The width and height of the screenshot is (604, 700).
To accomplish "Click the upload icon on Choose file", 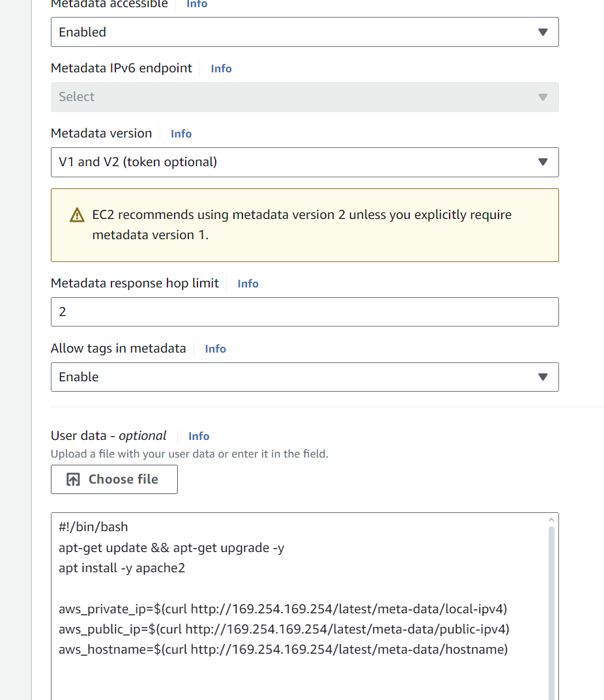I will [x=74, y=480].
